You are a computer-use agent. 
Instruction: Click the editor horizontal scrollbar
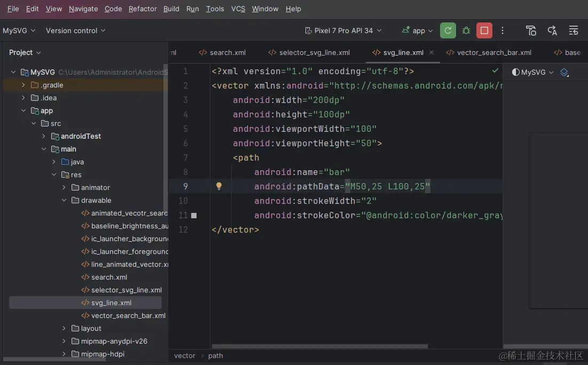[x=320, y=346]
